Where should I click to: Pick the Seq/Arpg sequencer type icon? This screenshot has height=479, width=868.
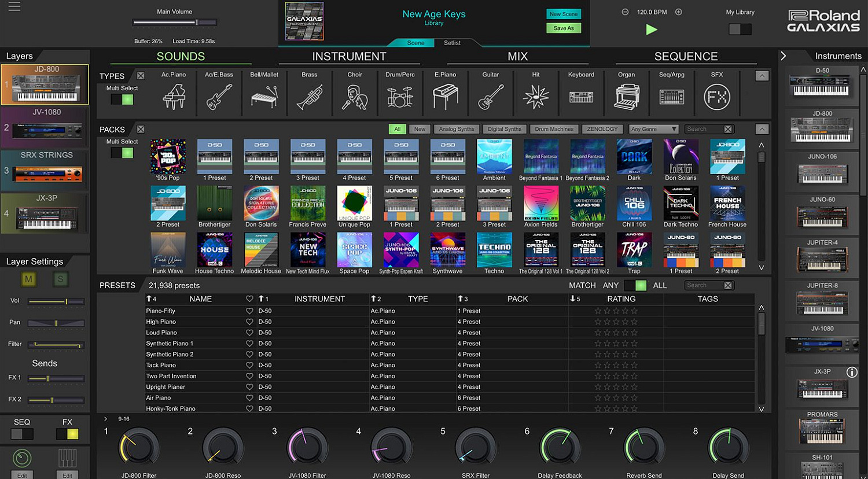click(x=671, y=97)
